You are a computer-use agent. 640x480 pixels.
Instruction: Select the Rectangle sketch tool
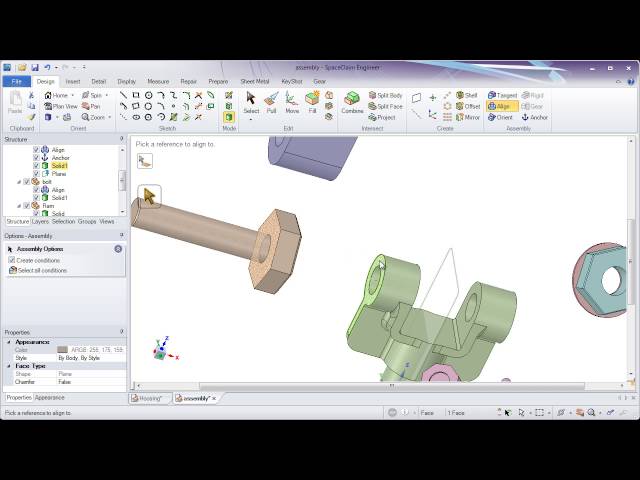point(136,95)
